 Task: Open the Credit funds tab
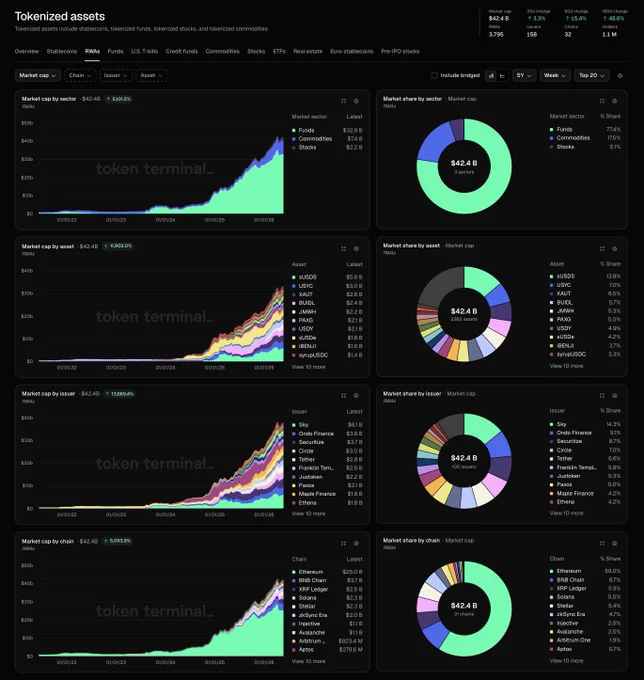coord(182,51)
